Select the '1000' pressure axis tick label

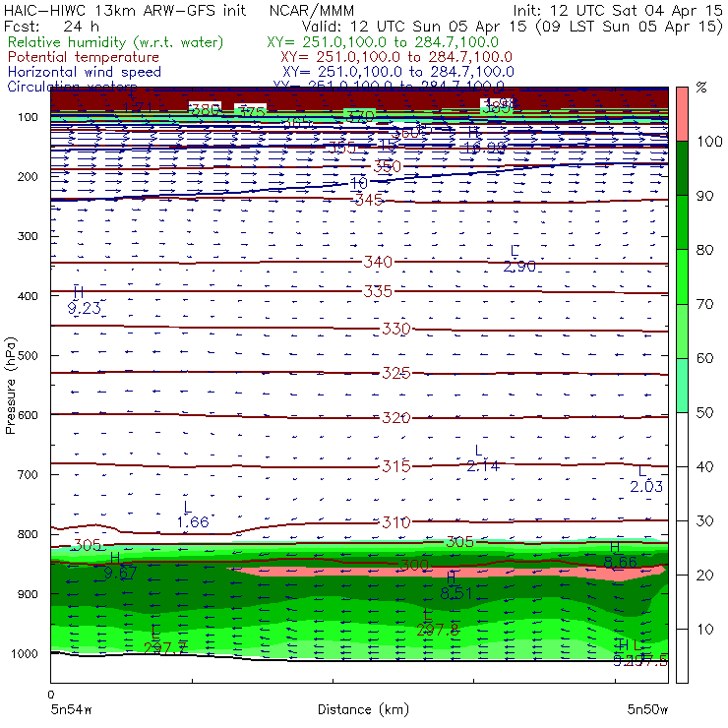[25, 653]
